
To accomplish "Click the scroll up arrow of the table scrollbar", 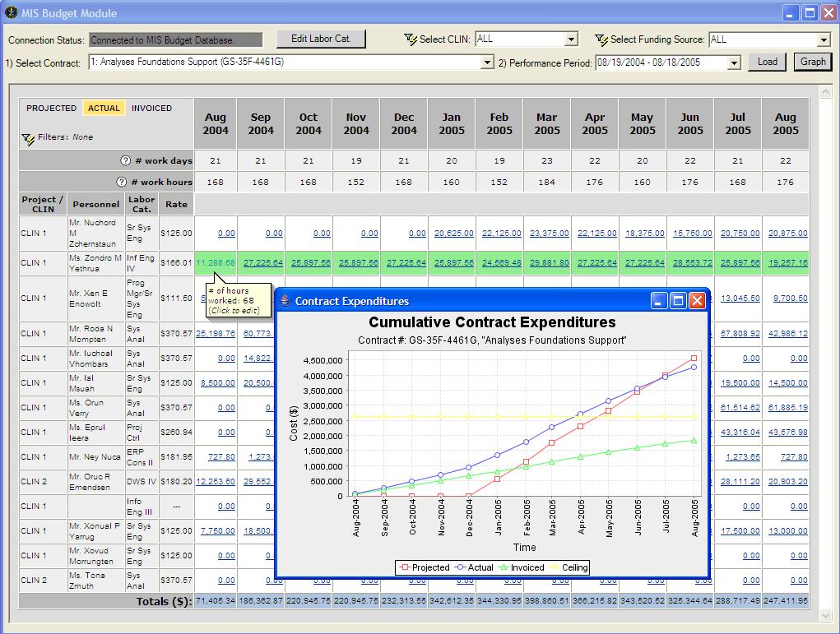I will pos(825,92).
